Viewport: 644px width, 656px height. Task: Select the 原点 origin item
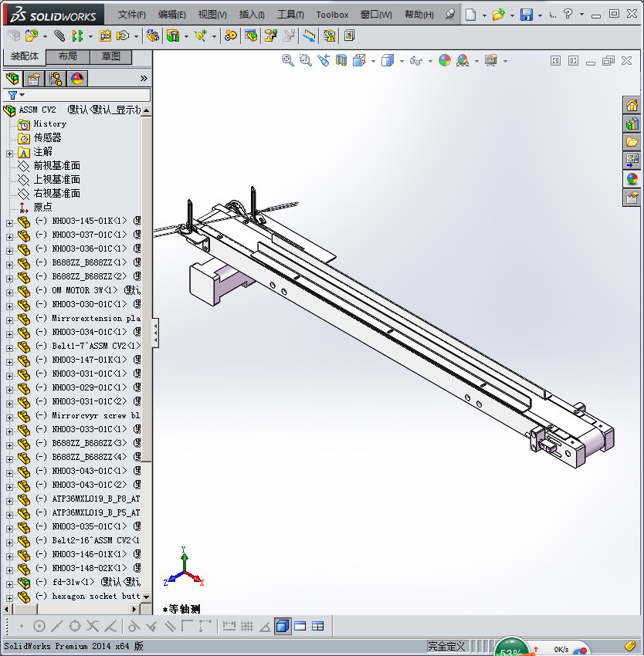coord(42,207)
